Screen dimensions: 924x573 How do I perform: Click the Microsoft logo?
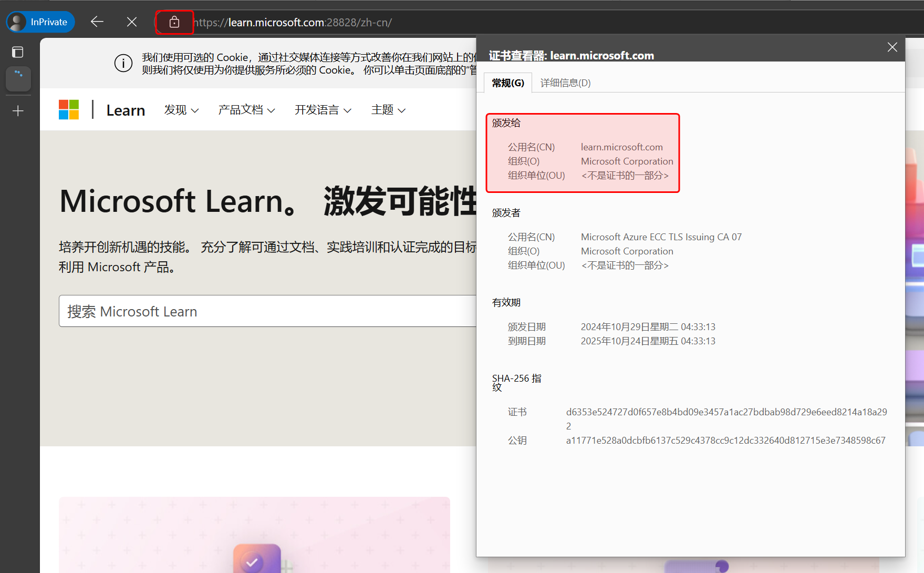[69, 110]
